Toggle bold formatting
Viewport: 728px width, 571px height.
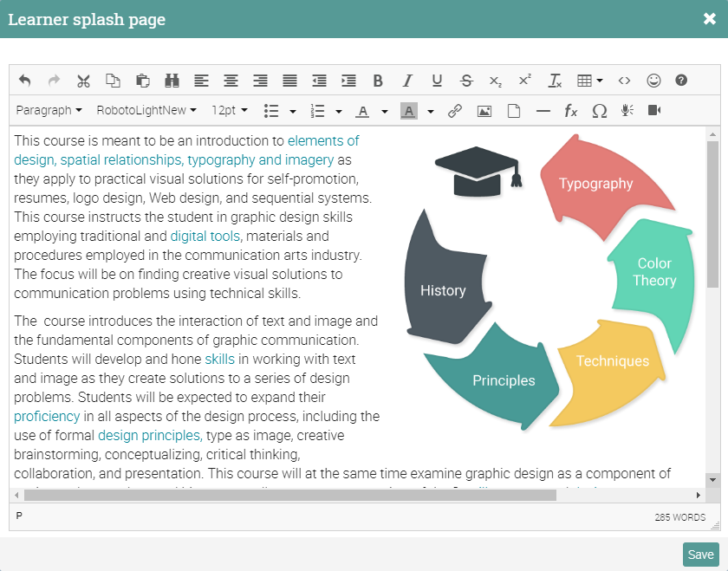[378, 81]
